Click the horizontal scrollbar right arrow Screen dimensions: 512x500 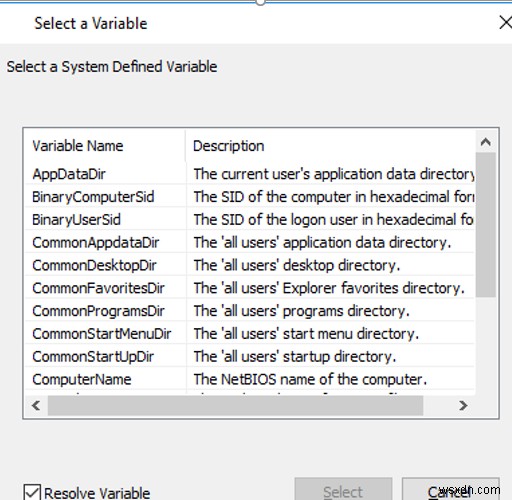[x=463, y=406]
